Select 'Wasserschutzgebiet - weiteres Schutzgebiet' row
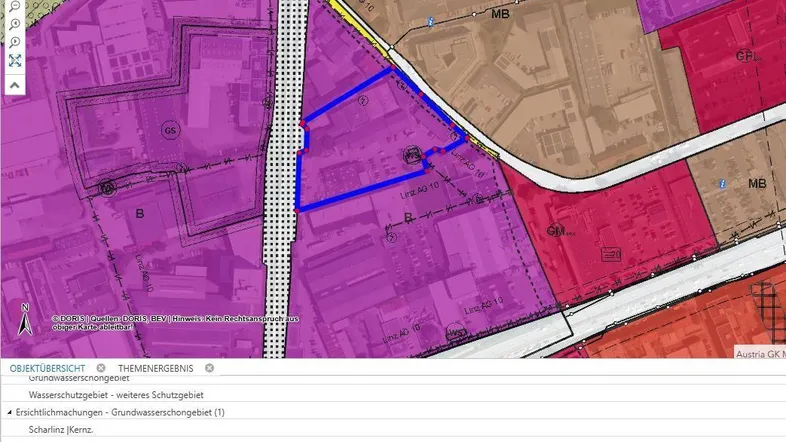Image resolution: width=786 pixels, height=442 pixels. [393, 395]
